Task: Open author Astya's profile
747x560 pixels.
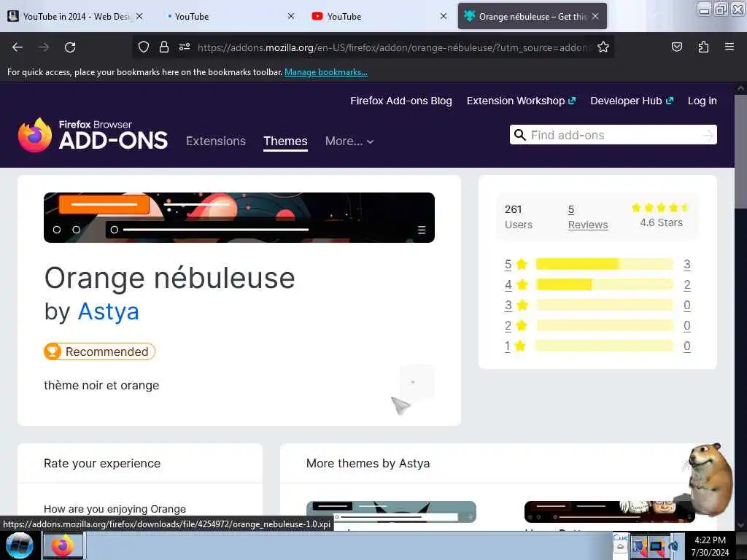Action: [x=108, y=312]
